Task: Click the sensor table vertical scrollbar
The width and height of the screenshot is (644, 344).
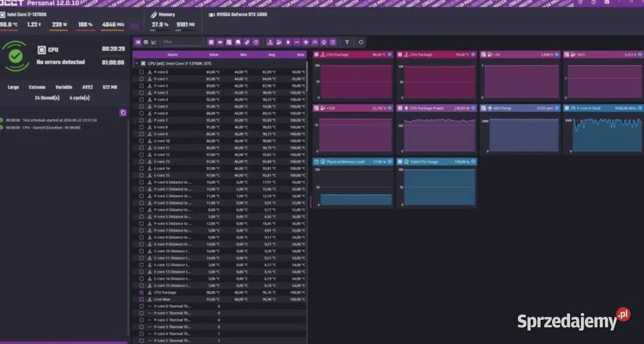Action: click(x=307, y=76)
